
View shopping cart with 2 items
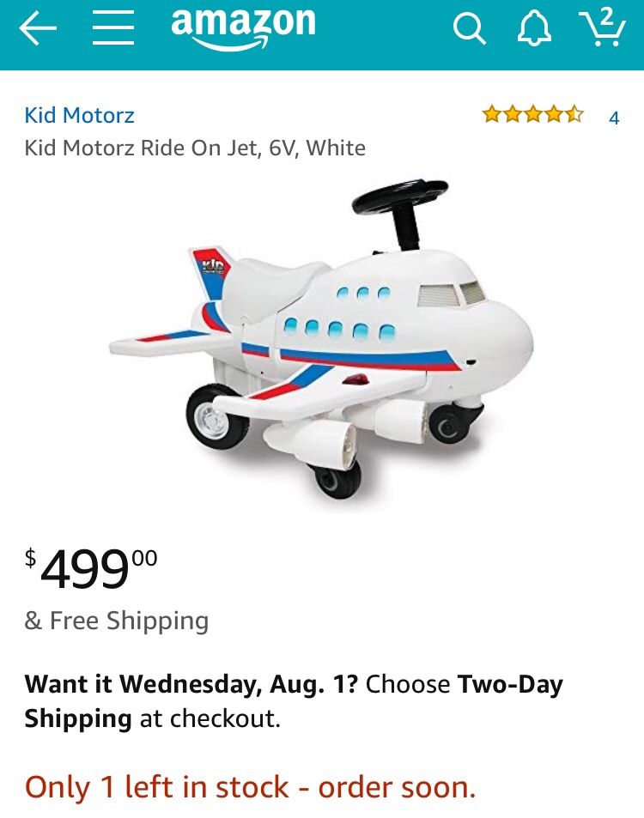pos(603,27)
